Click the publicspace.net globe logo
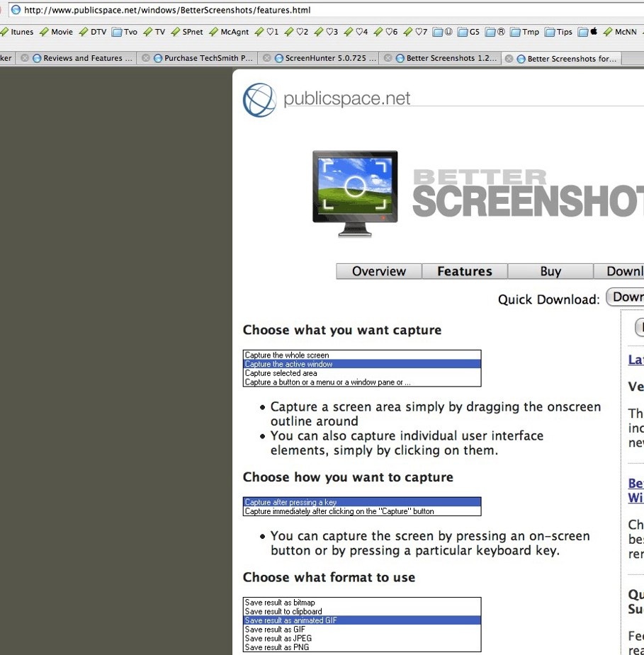644x655 pixels. pyautogui.click(x=259, y=100)
